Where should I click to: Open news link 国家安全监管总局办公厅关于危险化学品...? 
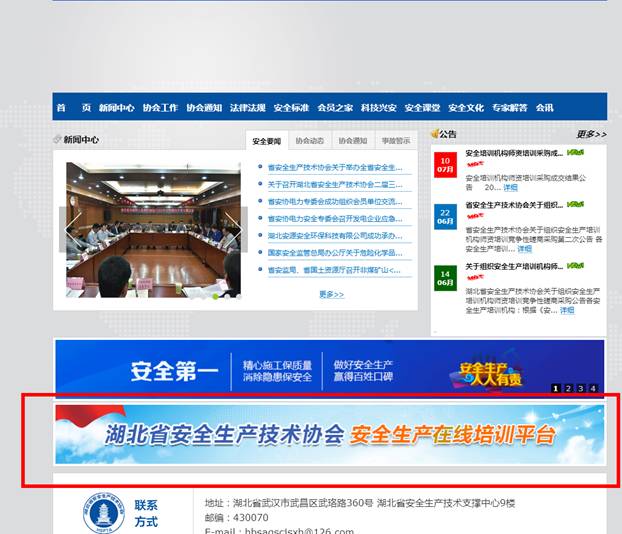(x=335, y=253)
